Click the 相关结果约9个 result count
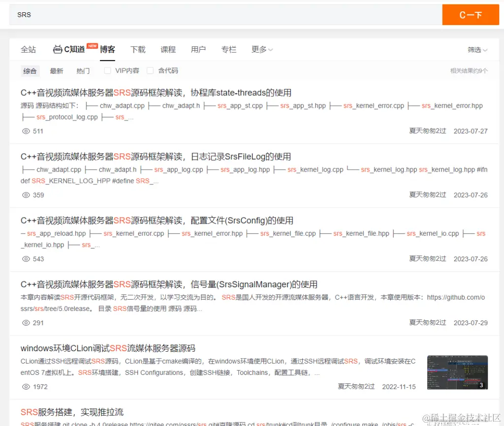Image resolution: width=504 pixels, height=426 pixels. point(469,71)
